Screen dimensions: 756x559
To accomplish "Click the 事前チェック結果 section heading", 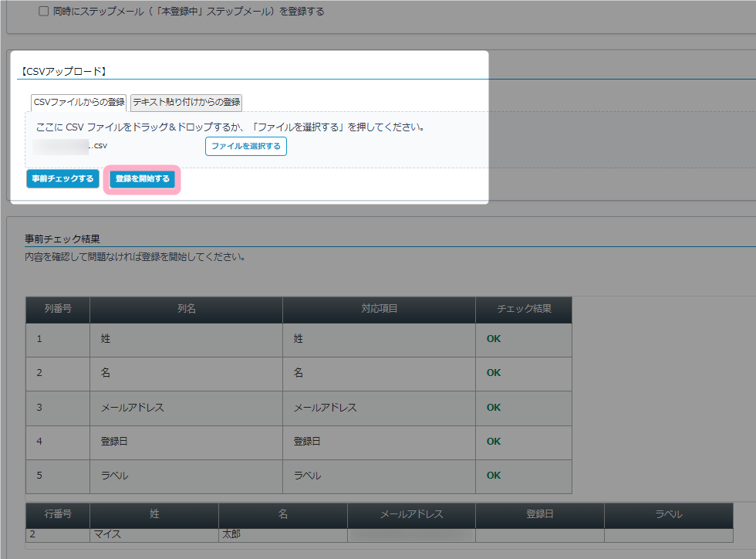I will [62, 239].
